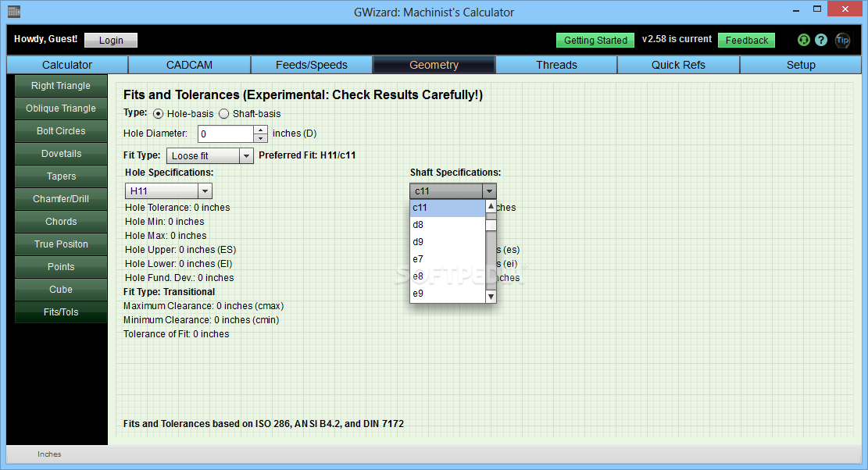Click the 'Preferred Fit: H11/c11' text

[307, 155]
